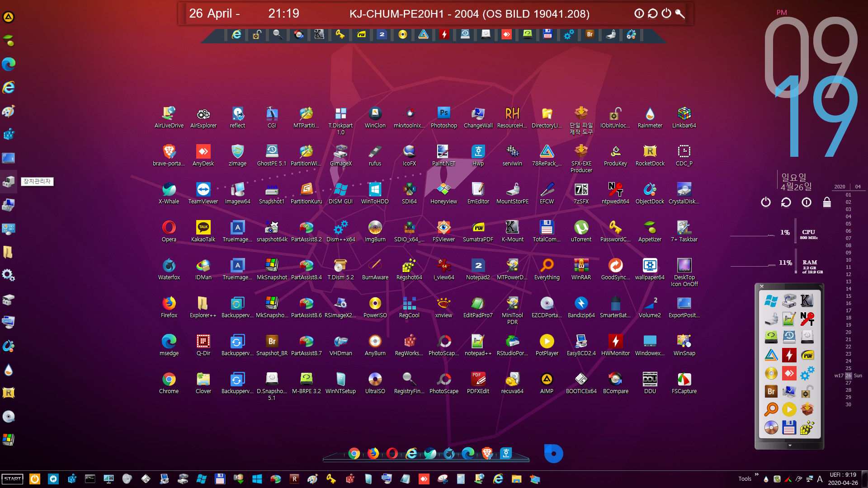The height and width of the screenshot is (488, 868).
Task: Open the BCompare desktop shortcut
Action: tap(615, 384)
